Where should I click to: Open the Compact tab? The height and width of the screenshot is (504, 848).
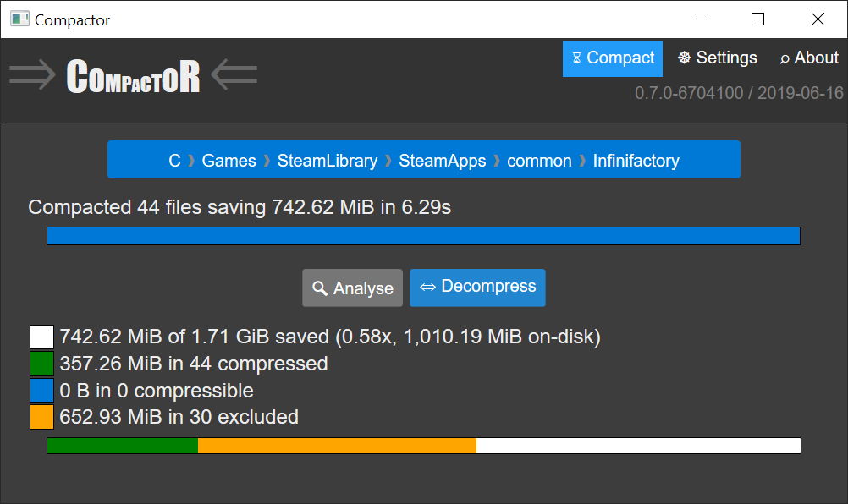pyautogui.click(x=612, y=58)
